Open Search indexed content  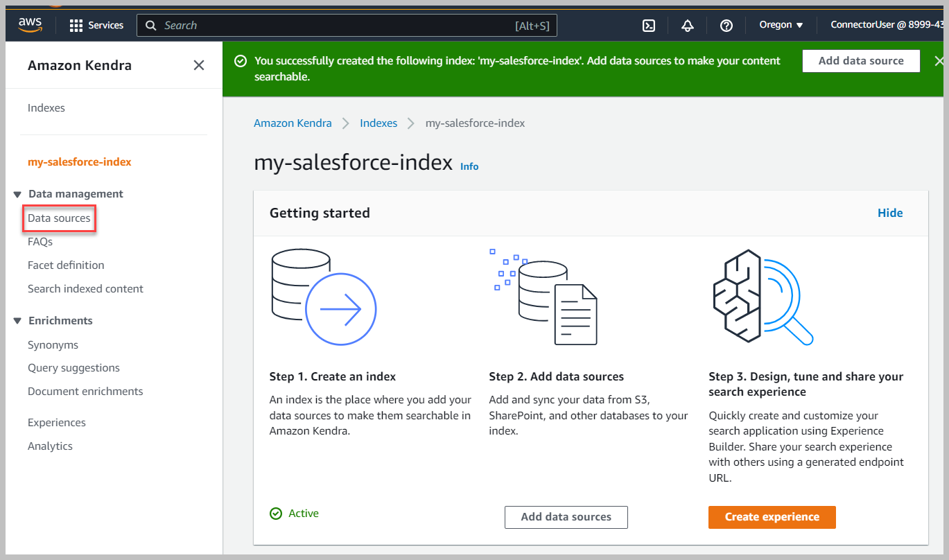tap(85, 289)
